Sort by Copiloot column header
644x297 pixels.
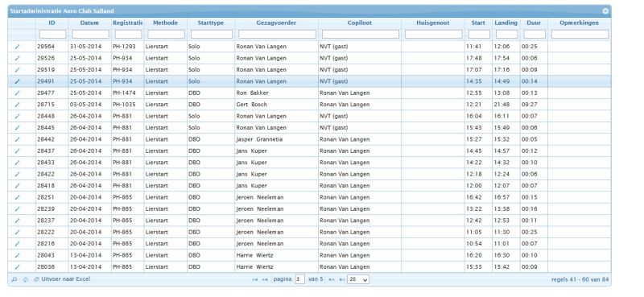(360, 23)
